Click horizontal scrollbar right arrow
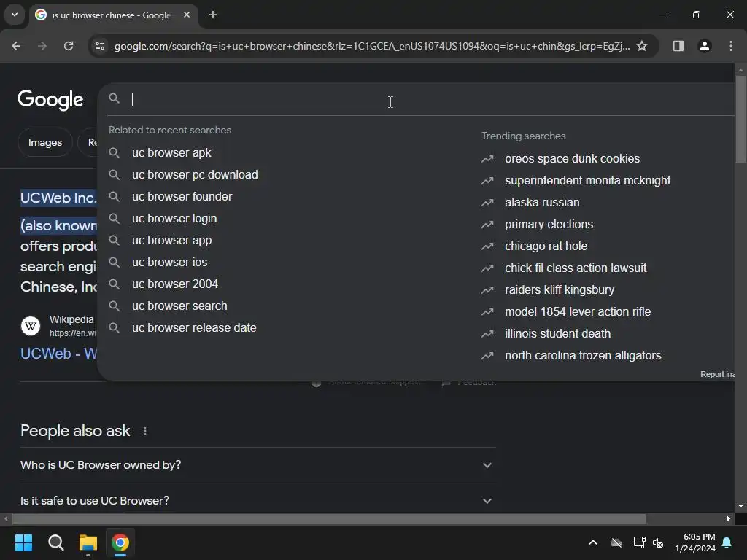 click(729, 519)
